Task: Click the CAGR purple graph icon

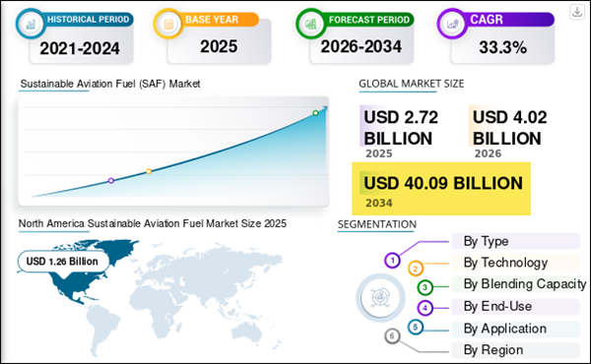Action: 452,24
